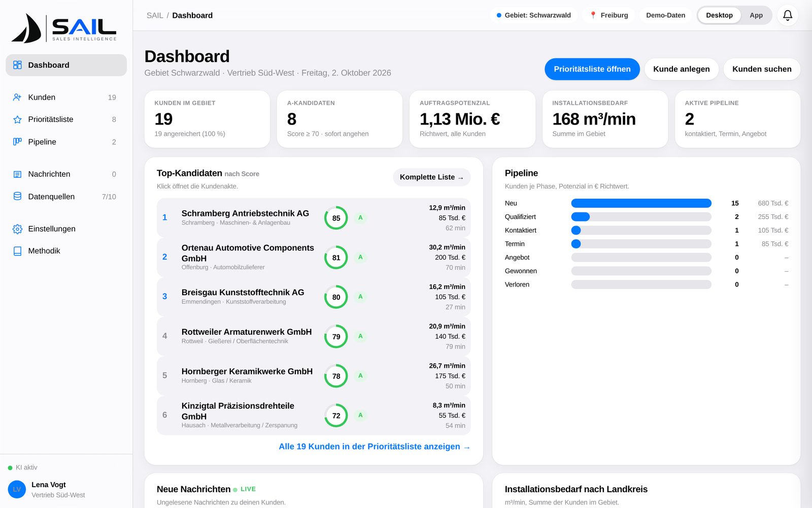Open Komplette Liste
This screenshot has height=508, width=812.
pyautogui.click(x=432, y=177)
